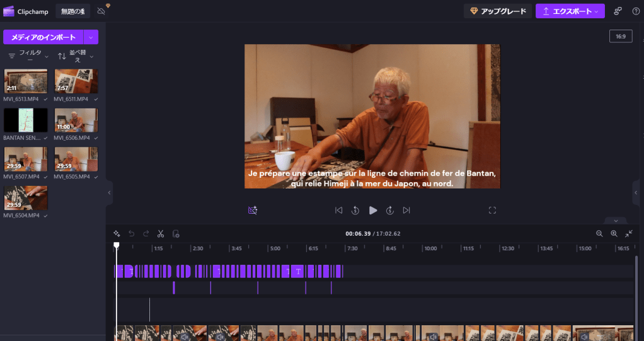Expand the 並べ替え sort dropdown

click(76, 55)
